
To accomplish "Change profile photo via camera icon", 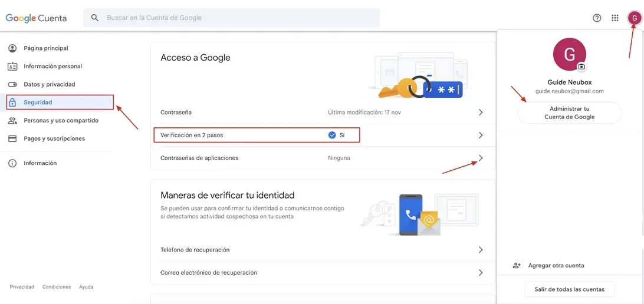I will click(x=581, y=67).
